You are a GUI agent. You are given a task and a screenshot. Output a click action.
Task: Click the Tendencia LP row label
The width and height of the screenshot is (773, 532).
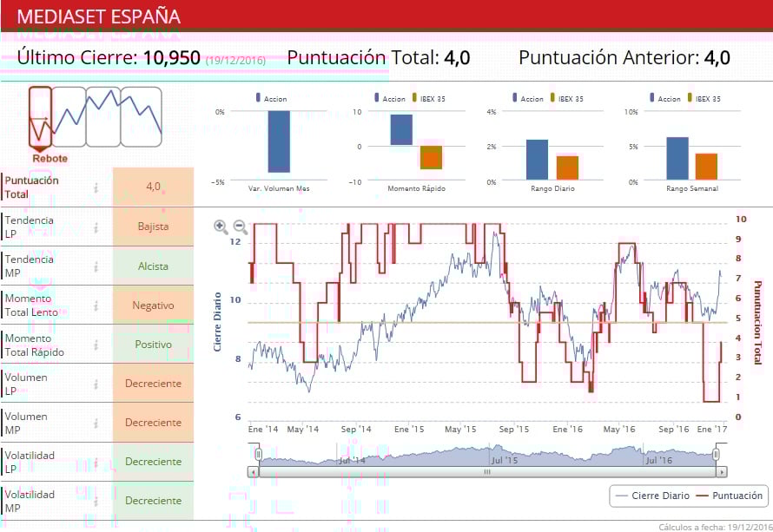pos(29,227)
